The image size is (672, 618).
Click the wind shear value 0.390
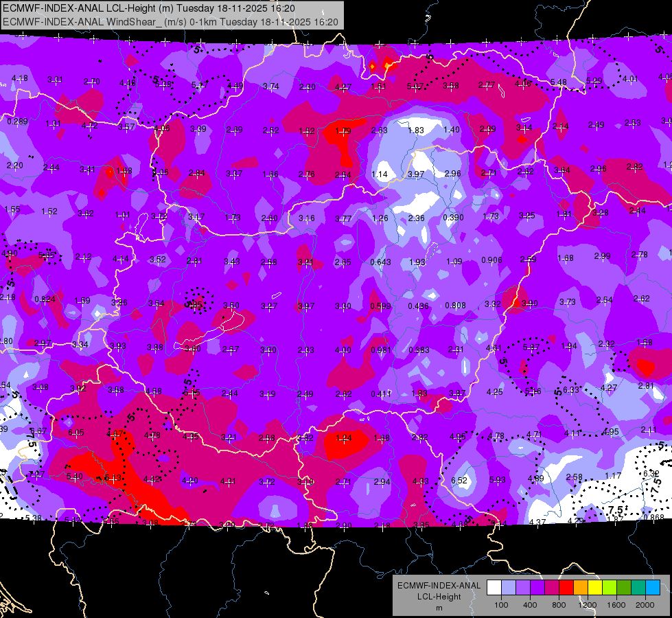coord(454,218)
